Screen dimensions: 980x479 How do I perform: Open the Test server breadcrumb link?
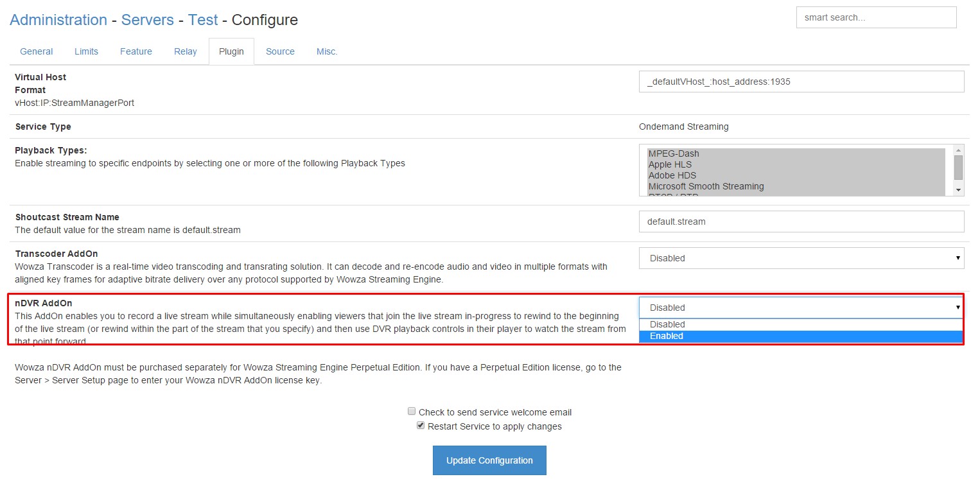(203, 20)
